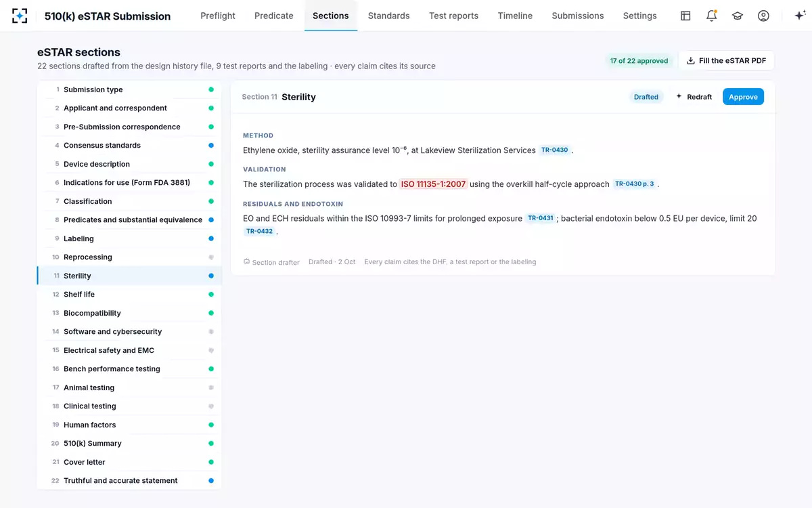
Task: Open the Test reports tab
Action: pyautogui.click(x=453, y=16)
